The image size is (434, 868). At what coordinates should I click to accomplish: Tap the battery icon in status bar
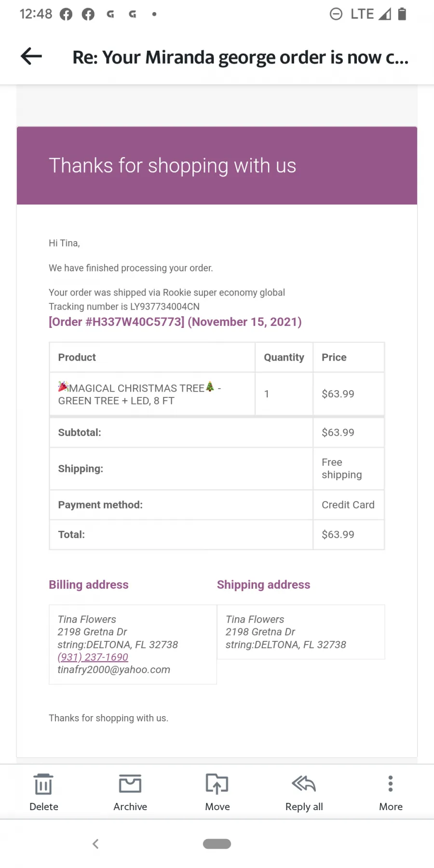(x=402, y=14)
